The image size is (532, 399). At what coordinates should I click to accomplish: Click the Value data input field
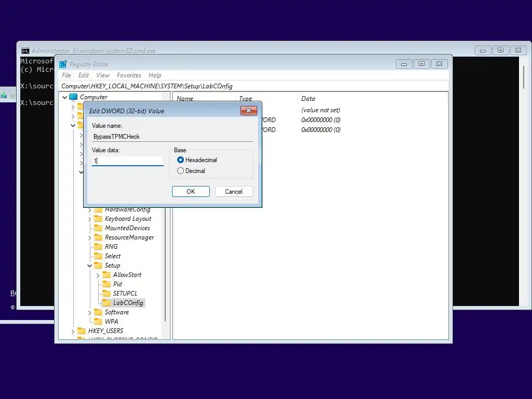[128, 161]
